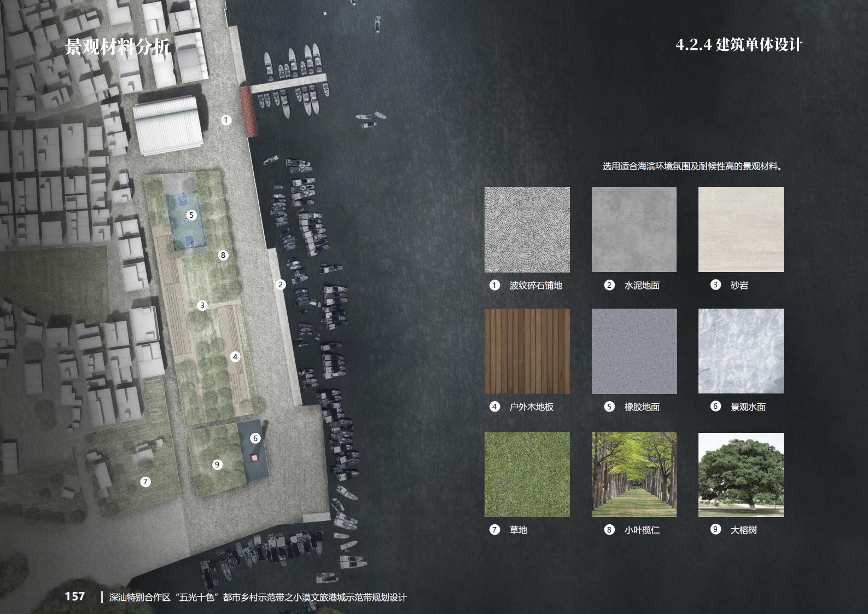Click legend number 1 beside 波纹碎石铺地
The width and height of the screenshot is (868, 614).
(x=494, y=285)
